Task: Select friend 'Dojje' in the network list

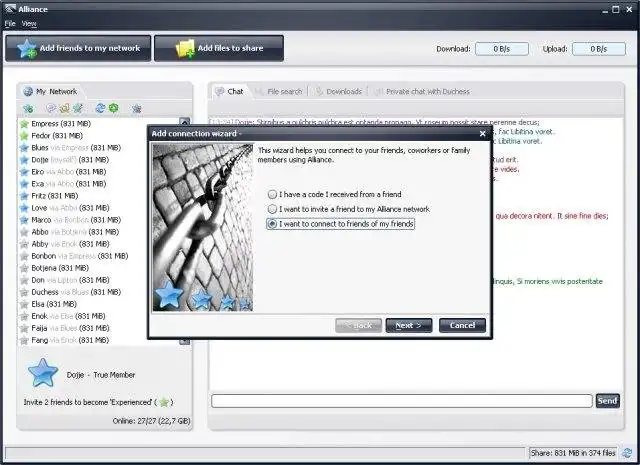Action: (64, 160)
